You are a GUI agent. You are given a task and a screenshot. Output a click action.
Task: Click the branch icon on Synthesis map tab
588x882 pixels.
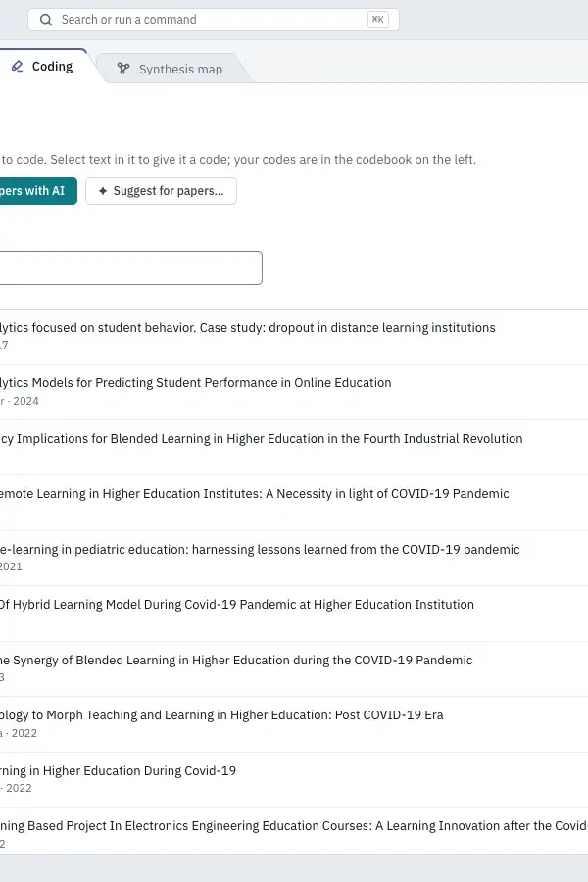click(x=123, y=69)
